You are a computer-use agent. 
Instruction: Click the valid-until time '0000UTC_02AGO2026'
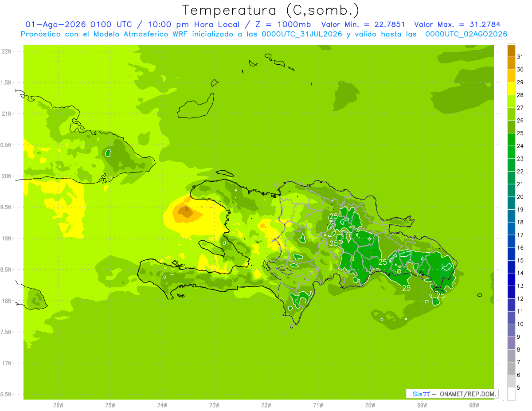pyautogui.click(x=466, y=34)
